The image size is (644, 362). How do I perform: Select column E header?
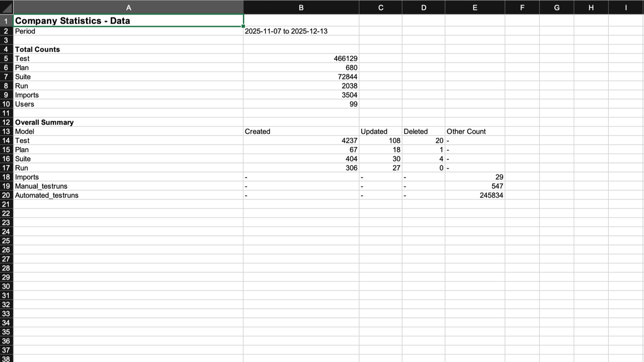pyautogui.click(x=474, y=8)
